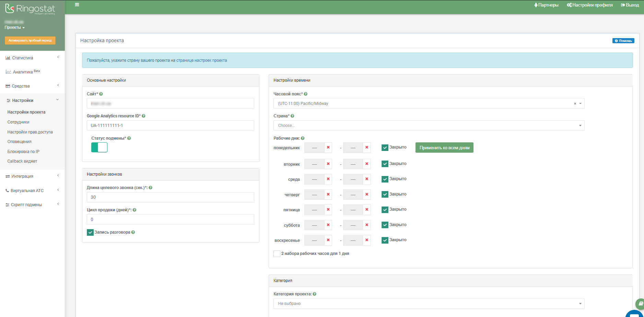Click Активировать пробный период button
The width and height of the screenshot is (644, 317).
click(x=30, y=40)
